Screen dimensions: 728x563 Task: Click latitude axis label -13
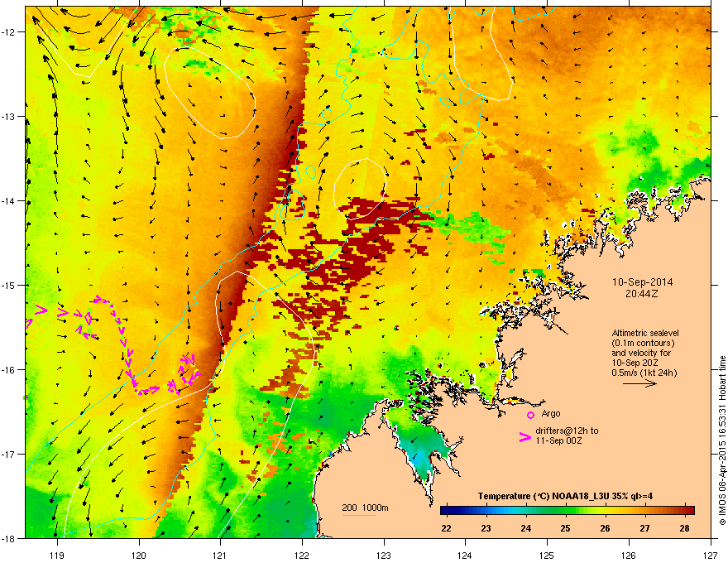tap(9, 116)
